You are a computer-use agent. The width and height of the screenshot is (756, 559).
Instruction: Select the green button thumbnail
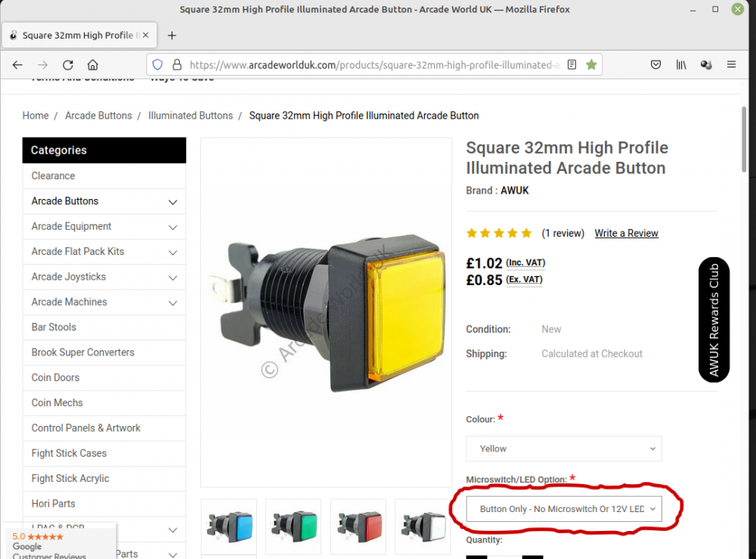point(293,526)
